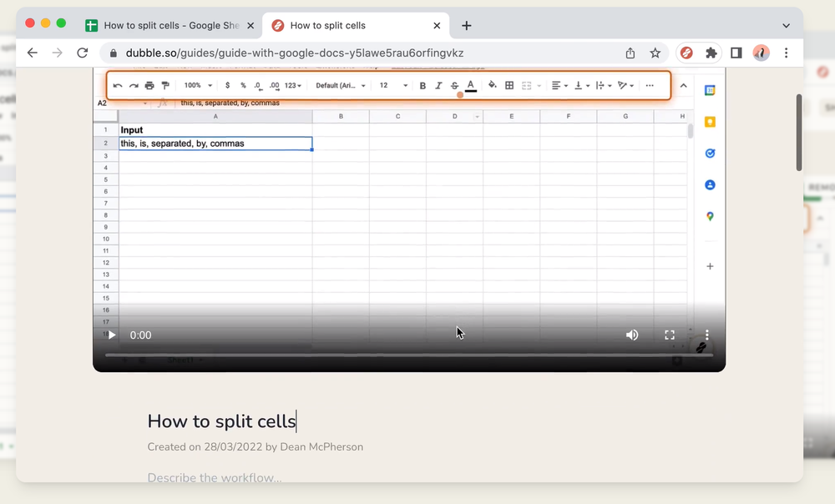Screen dimensions: 835x504
Task: Close the dubble 'How to split cells' tab
Action: coord(437,26)
